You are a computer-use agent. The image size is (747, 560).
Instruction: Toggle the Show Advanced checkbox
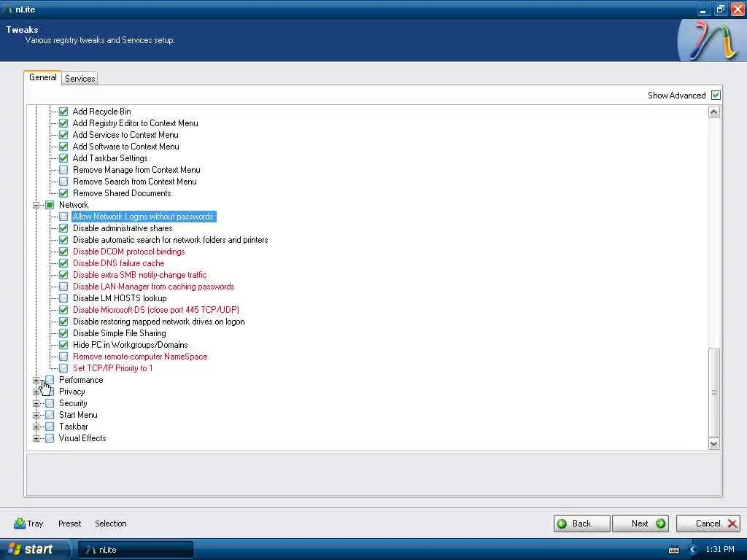click(716, 96)
